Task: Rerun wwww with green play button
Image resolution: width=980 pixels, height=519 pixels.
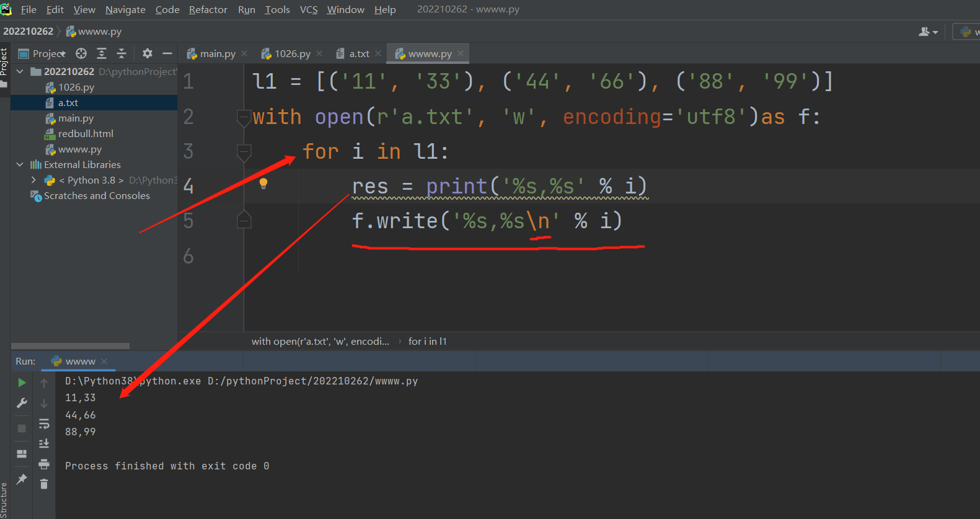Action: click(22, 383)
